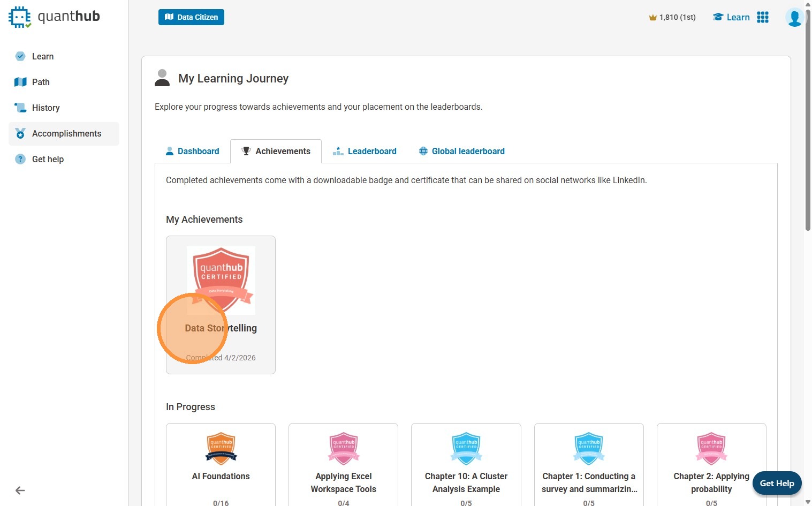This screenshot has width=812, height=506.
Task: Click the crown points icon
Action: tap(652, 18)
